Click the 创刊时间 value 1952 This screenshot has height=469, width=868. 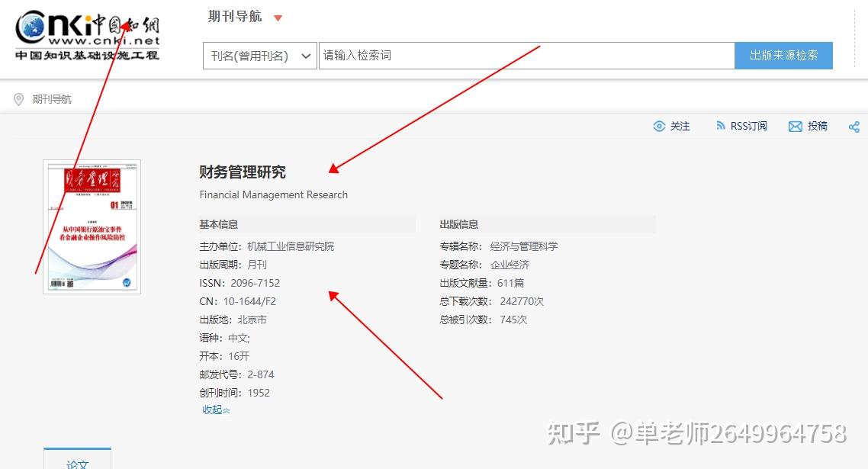259,393
